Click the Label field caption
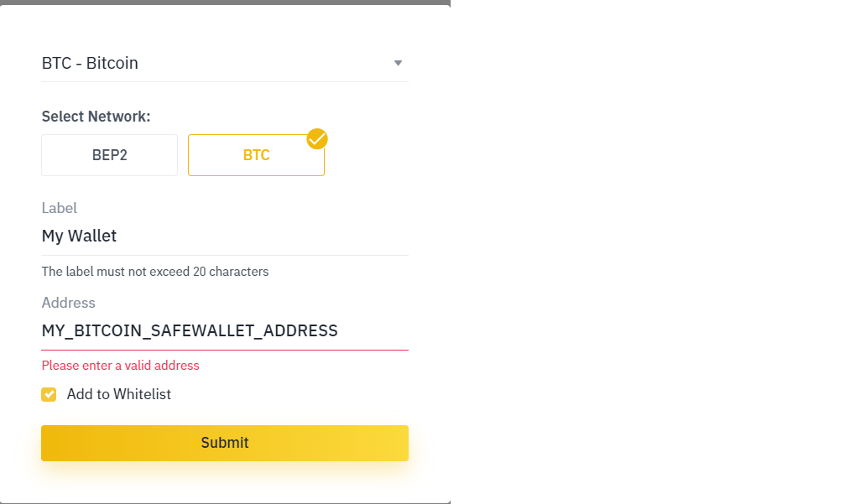 60,208
